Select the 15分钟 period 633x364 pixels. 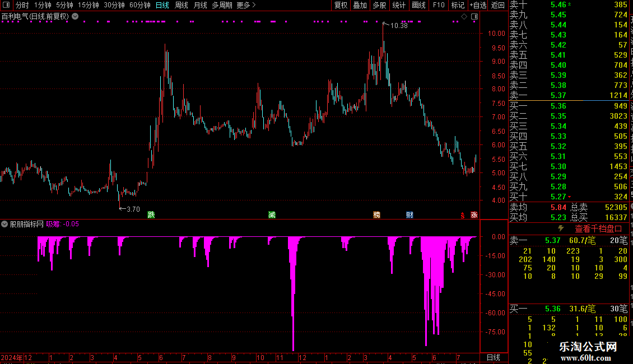[x=89, y=5]
